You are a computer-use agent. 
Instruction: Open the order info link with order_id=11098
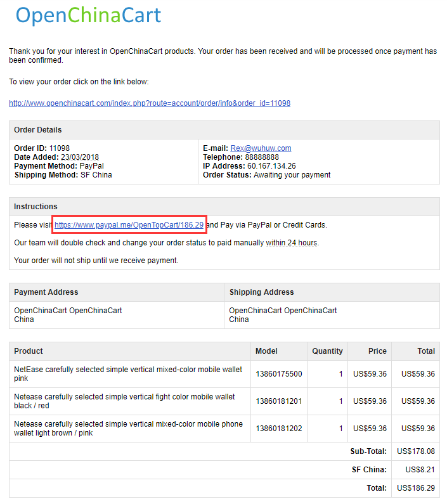click(x=150, y=103)
